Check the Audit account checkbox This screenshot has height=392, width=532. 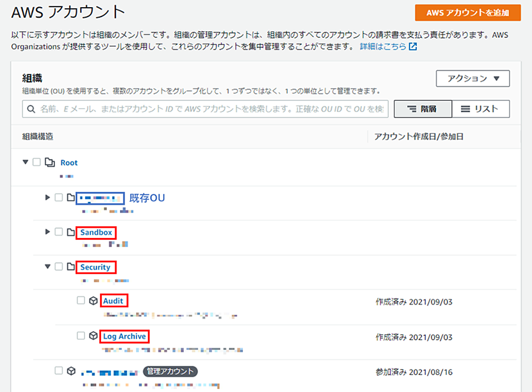(x=81, y=300)
